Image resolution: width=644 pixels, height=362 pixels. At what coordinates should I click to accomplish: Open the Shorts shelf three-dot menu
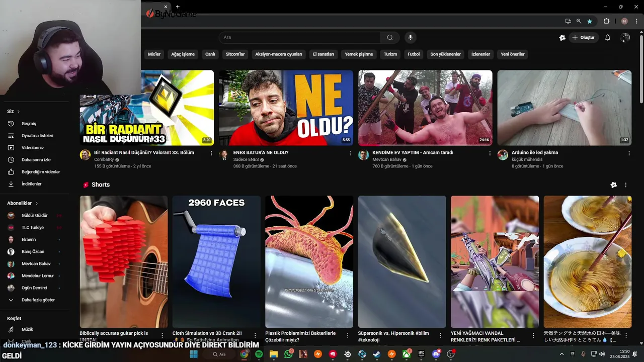tap(626, 185)
